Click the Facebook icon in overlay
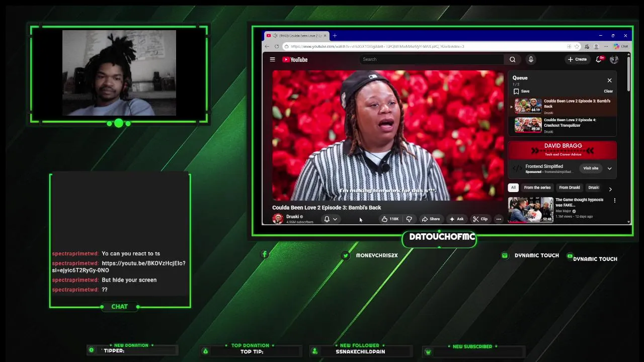 265,254
